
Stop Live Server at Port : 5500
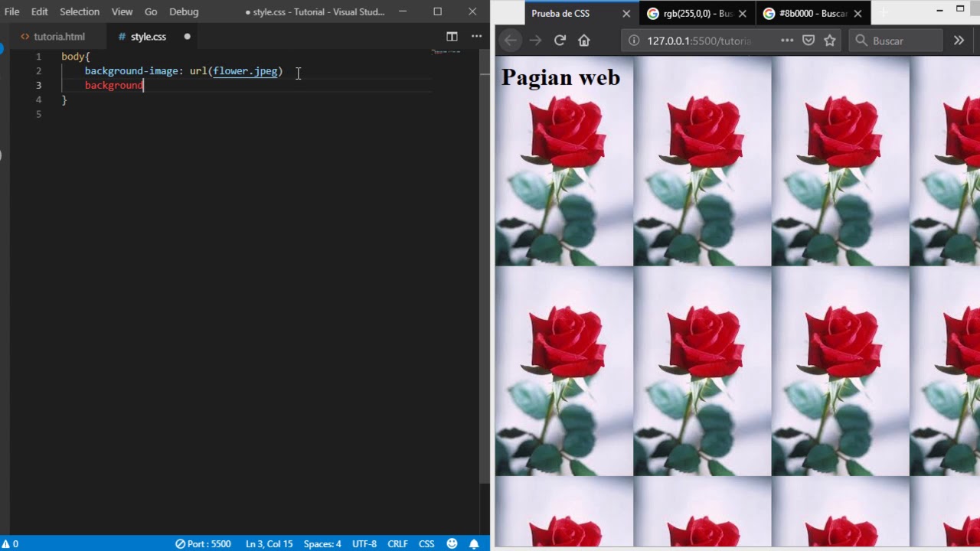203,544
